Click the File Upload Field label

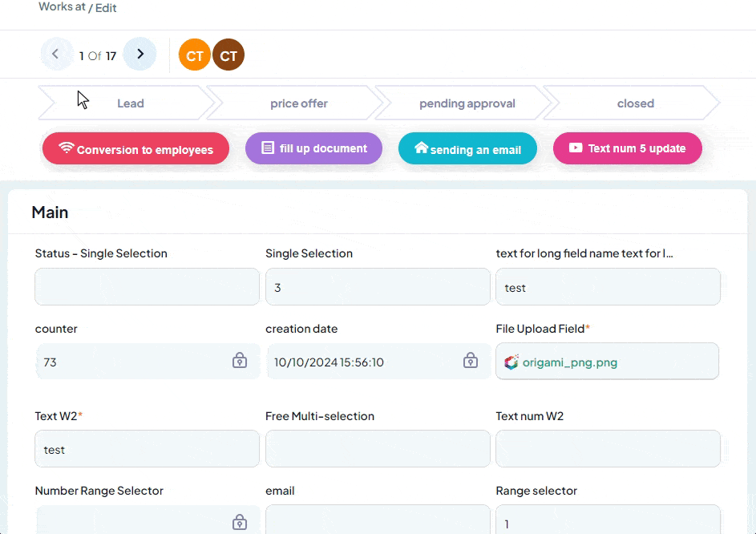(x=543, y=329)
